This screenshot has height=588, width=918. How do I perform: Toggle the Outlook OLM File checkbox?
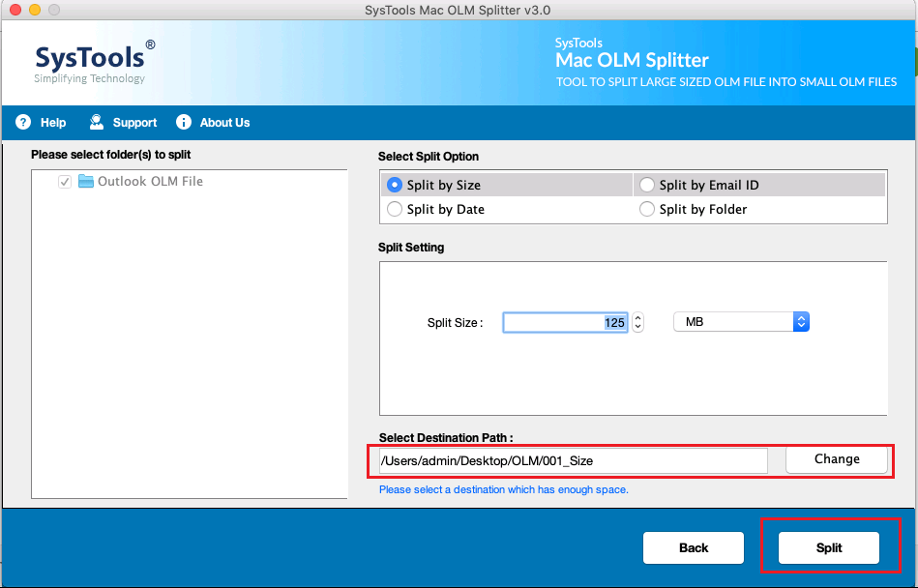click(65, 182)
